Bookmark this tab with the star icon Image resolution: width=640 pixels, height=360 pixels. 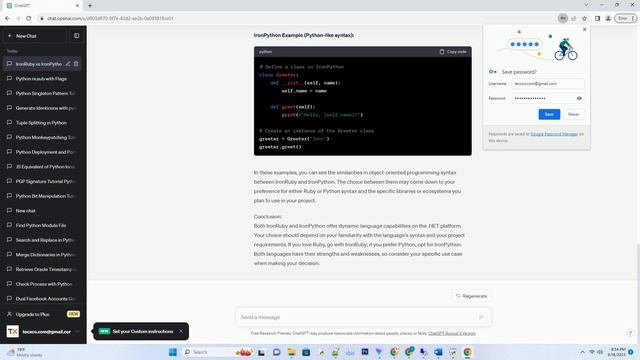(584, 18)
